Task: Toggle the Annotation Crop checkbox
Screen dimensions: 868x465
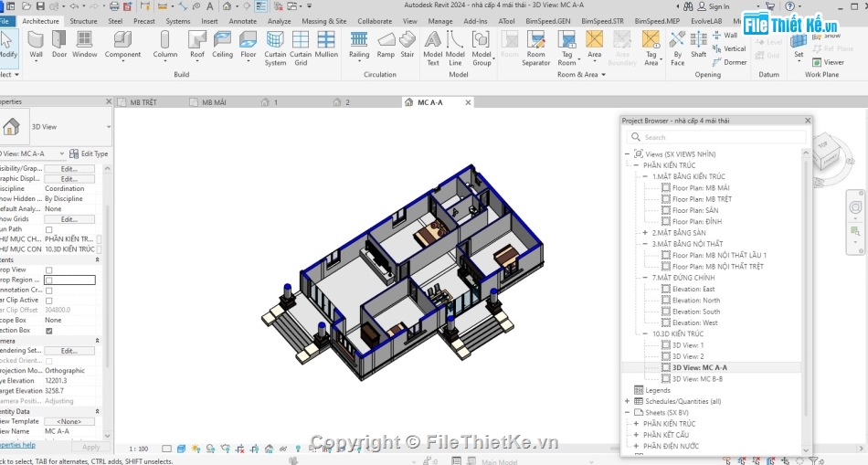Action: click(48, 291)
